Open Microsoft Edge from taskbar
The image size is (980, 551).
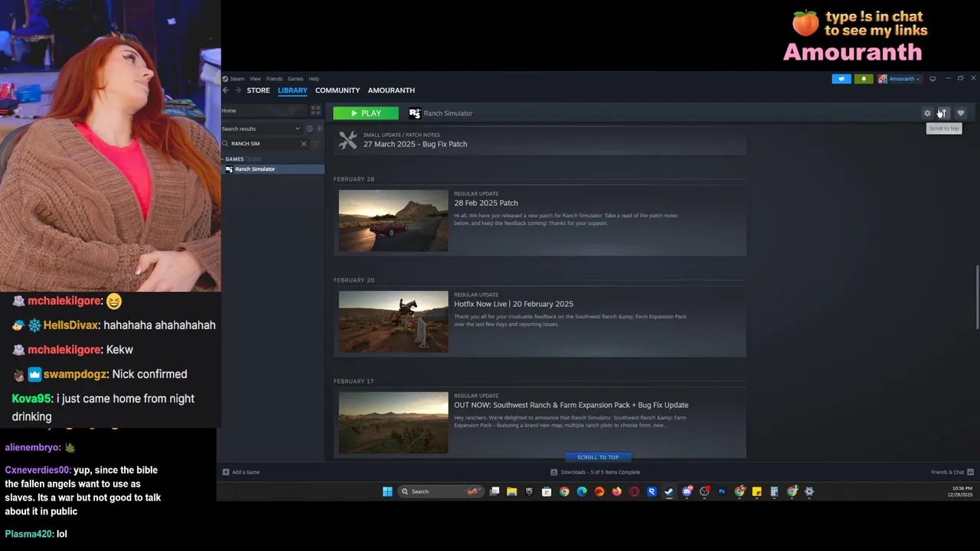coord(582,491)
